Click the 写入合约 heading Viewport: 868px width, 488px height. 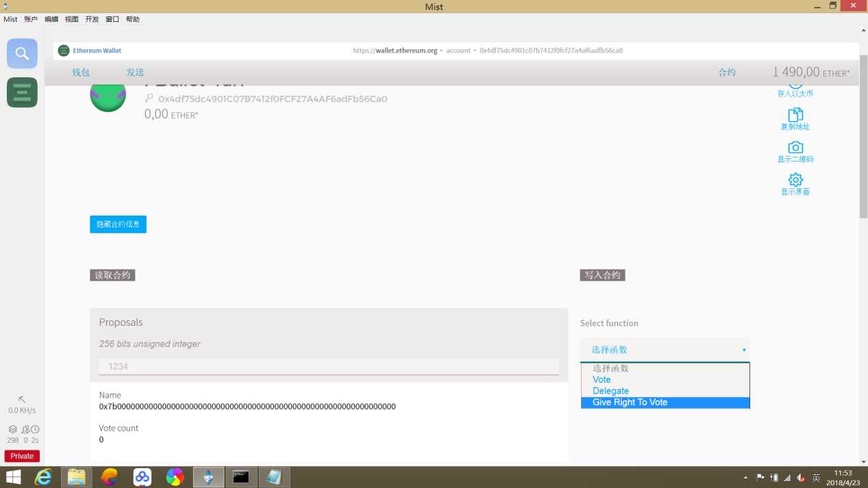[x=602, y=275]
